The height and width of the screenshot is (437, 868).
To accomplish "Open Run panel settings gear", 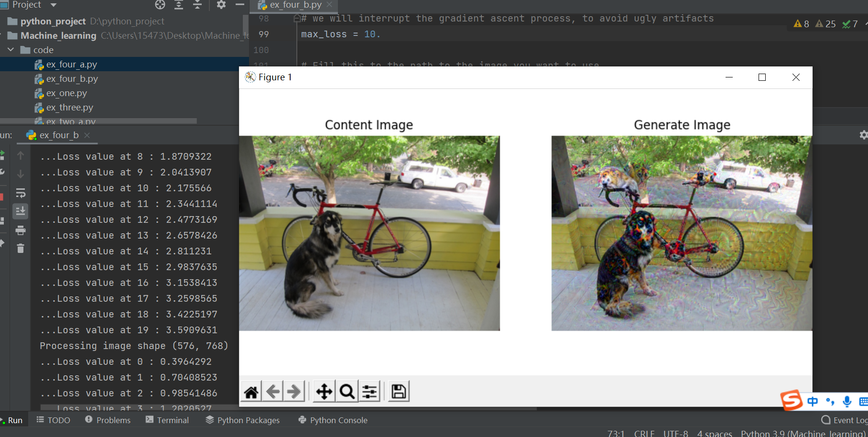I will (x=863, y=135).
